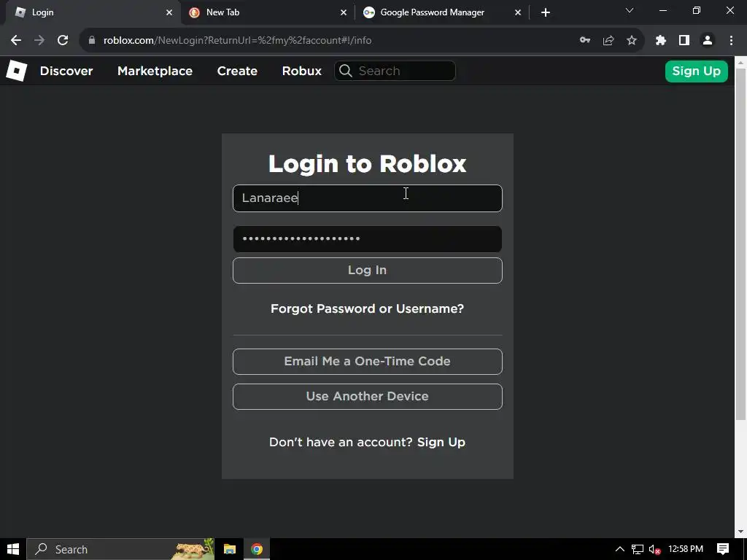
Task: Open the Robux menu item
Action: (301, 71)
